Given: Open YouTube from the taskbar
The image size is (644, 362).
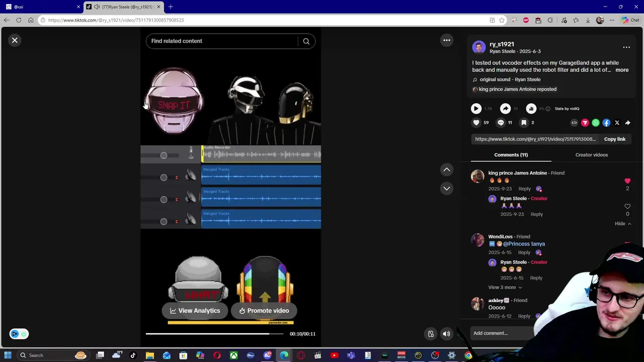Looking at the screenshot, I should [334, 355].
